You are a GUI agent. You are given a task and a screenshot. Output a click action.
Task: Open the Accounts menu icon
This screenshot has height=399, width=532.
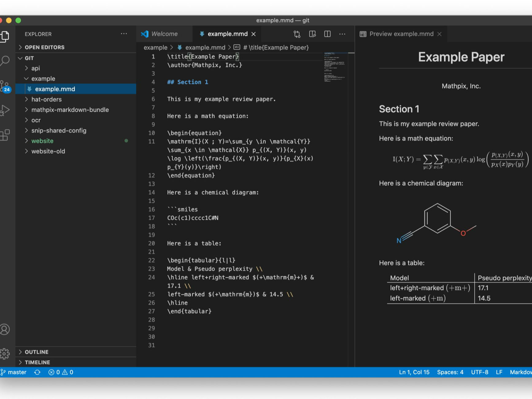coord(5,329)
